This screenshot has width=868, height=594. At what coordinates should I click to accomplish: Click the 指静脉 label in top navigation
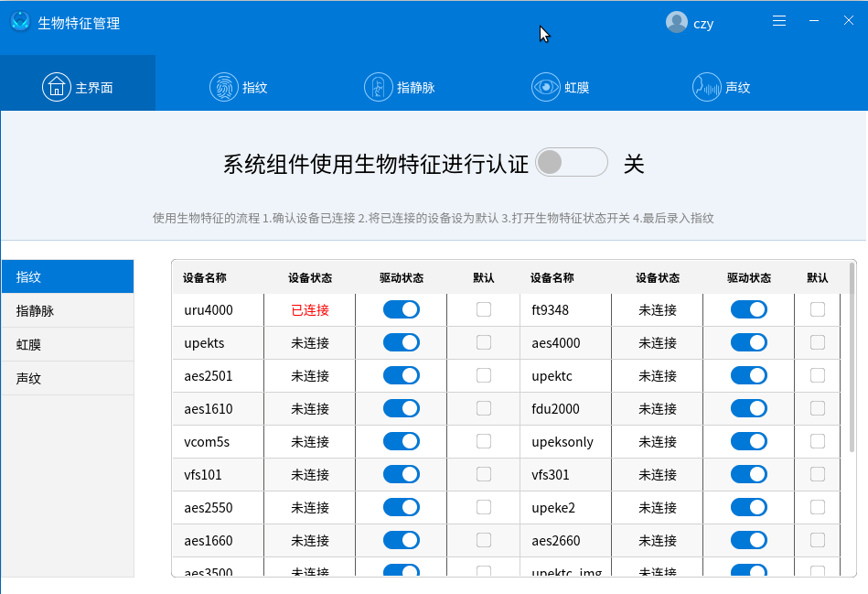point(416,88)
